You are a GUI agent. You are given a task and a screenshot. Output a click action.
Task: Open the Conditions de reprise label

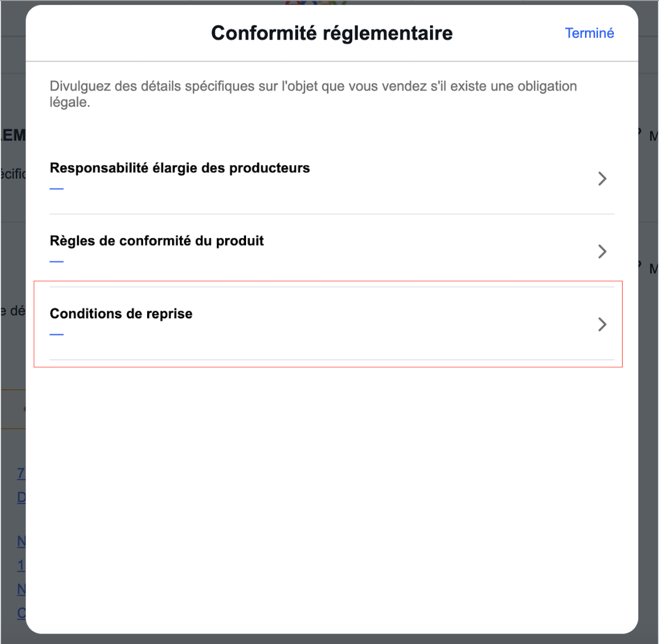(121, 314)
